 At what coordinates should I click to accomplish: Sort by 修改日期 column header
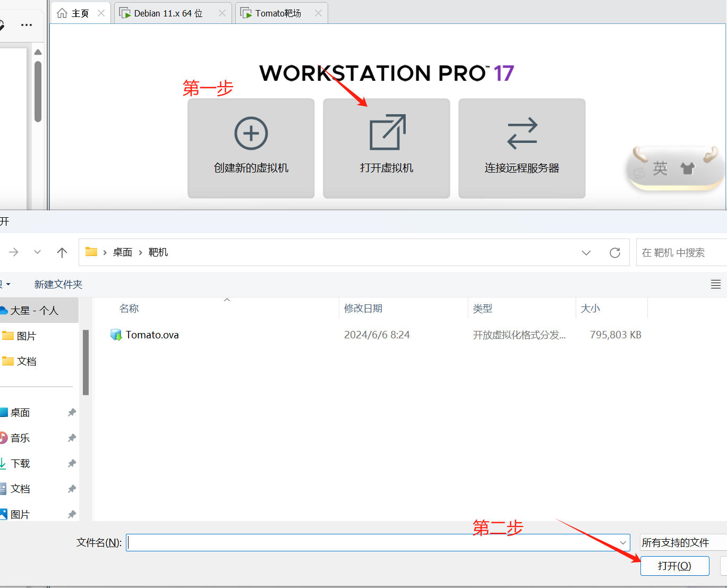[x=363, y=309]
